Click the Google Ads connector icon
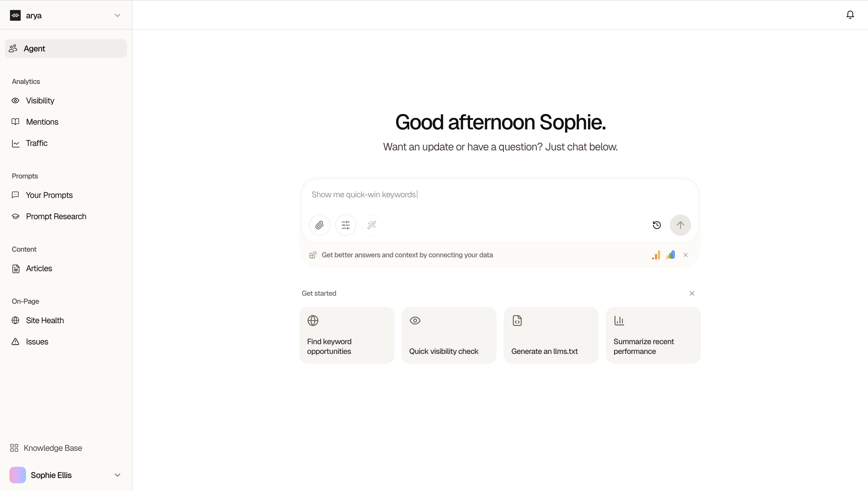Image resolution: width=868 pixels, height=491 pixels. click(670, 255)
